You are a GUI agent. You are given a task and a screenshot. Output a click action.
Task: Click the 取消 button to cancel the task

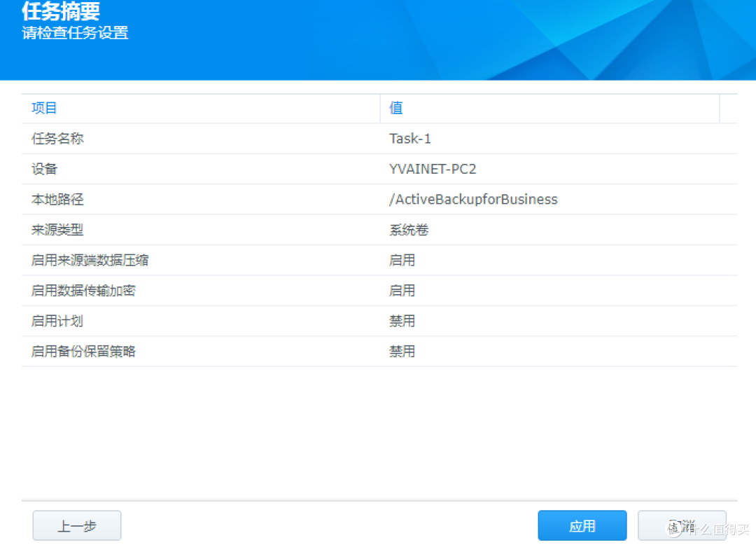point(682,525)
